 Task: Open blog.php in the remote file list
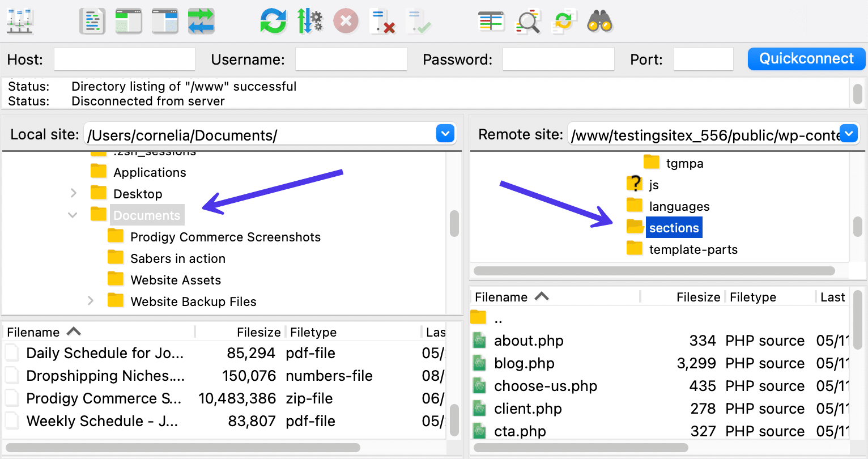click(x=524, y=363)
